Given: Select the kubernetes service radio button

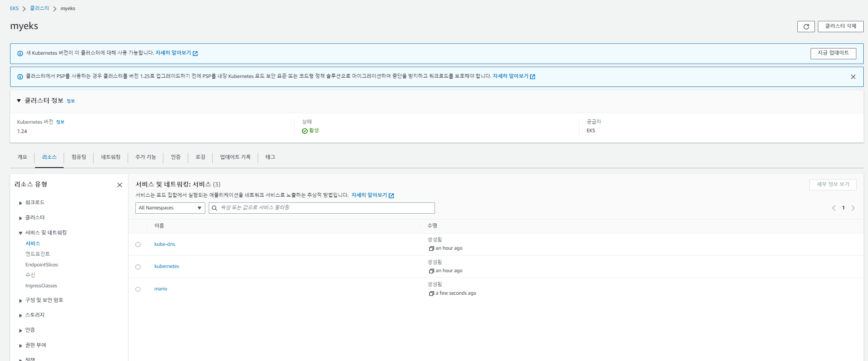Looking at the screenshot, I should pyautogui.click(x=138, y=267).
